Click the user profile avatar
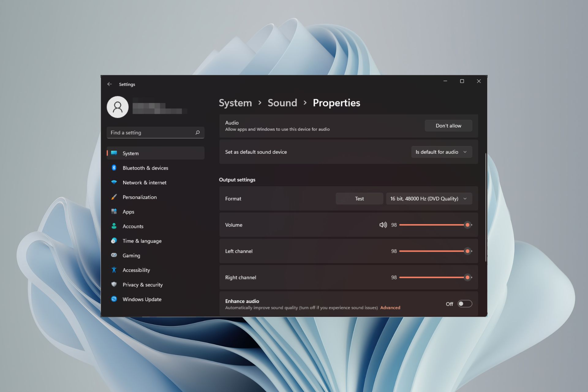This screenshot has width=588, height=392. 117,107
